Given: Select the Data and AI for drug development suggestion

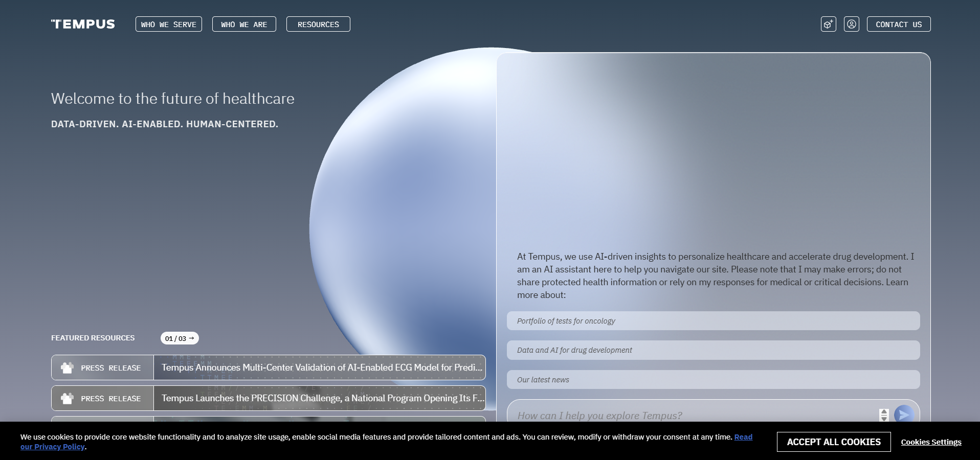Looking at the screenshot, I should 714,350.
